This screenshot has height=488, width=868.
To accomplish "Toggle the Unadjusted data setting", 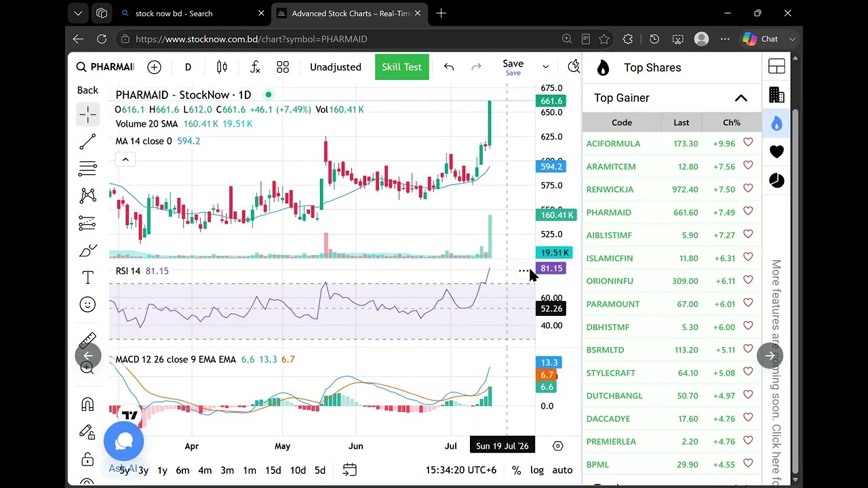I will pos(336,66).
